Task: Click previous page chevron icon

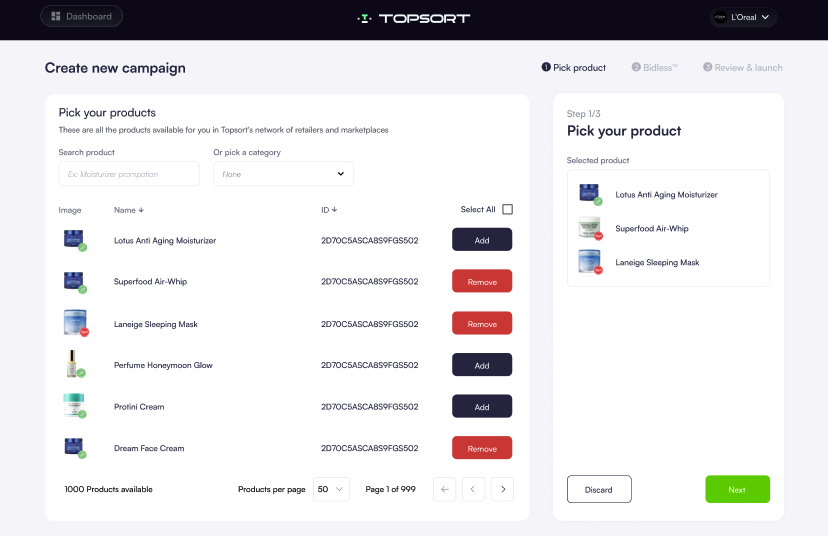Action: click(474, 489)
